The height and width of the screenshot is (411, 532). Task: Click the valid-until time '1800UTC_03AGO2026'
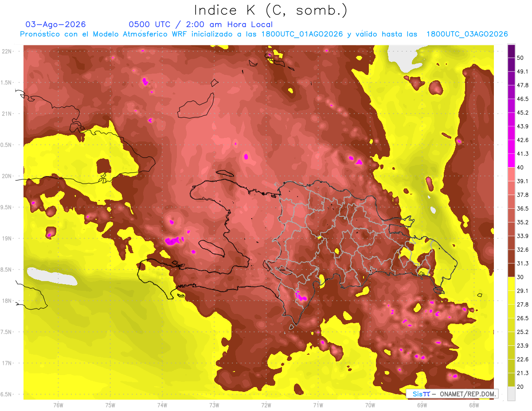(467, 34)
